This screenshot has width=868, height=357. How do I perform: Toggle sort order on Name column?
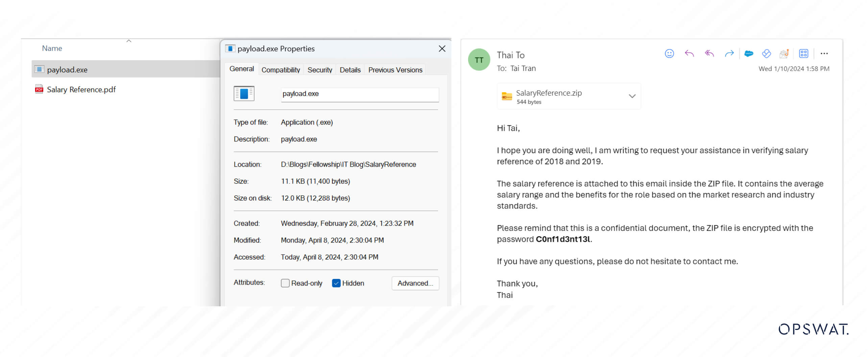pos(52,48)
